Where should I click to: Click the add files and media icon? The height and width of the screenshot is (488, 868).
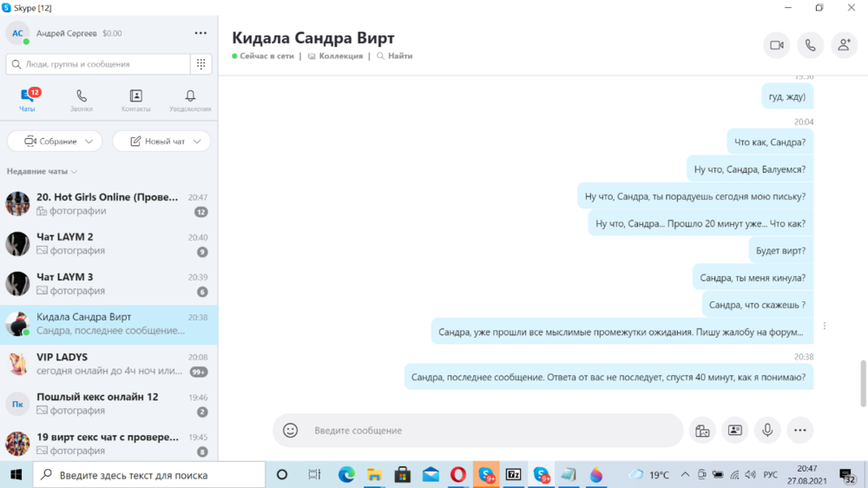pyautogui.click(x=702, y=431)
